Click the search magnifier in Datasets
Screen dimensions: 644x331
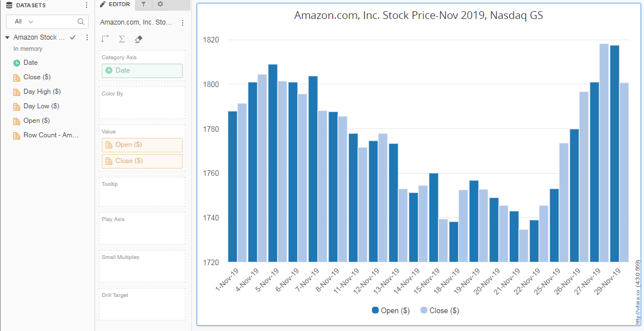(81, 21)
